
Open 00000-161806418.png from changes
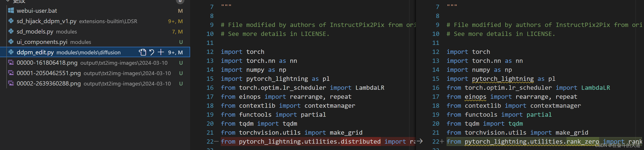click(x=47, y=63)
